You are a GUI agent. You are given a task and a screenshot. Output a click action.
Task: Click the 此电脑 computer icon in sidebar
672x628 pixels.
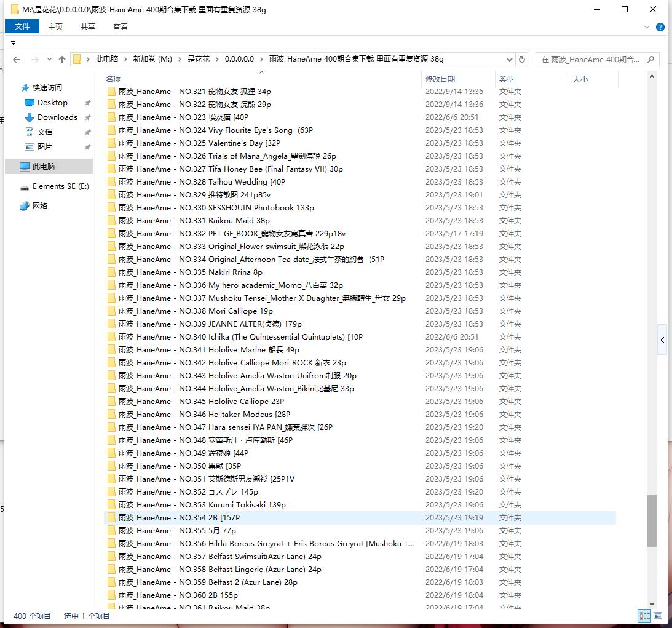click(25, 166)
